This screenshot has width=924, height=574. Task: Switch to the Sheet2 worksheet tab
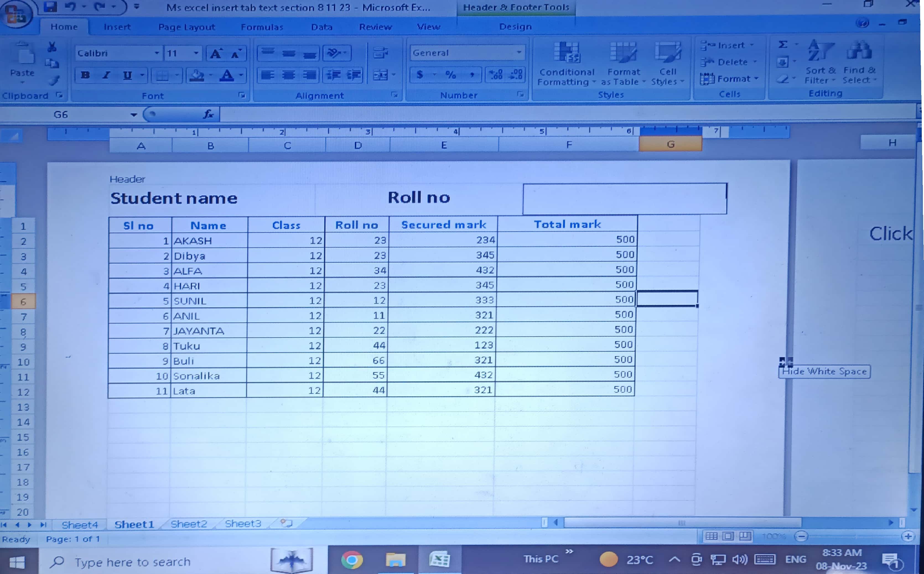tap(189, 524)
